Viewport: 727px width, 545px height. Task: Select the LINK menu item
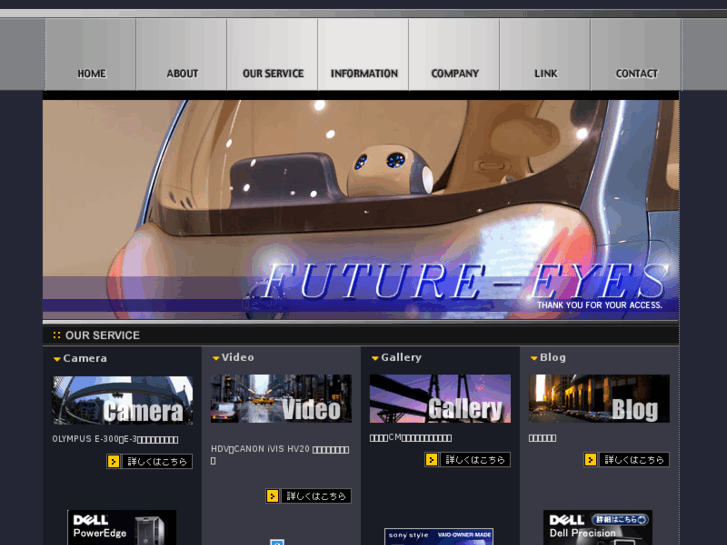pos(545,55)
